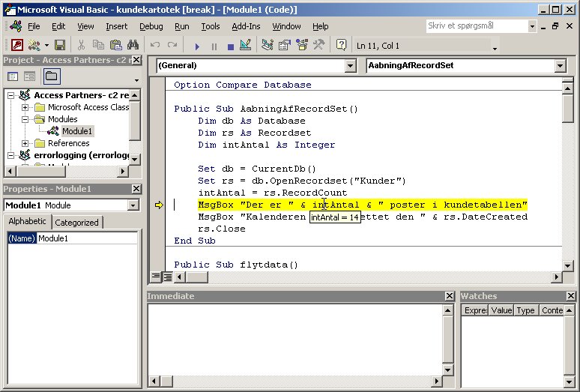The height and width of the screenshot is (392, 580).
Task: Open the Object Browser icon
Action: (x=300, y=45)
